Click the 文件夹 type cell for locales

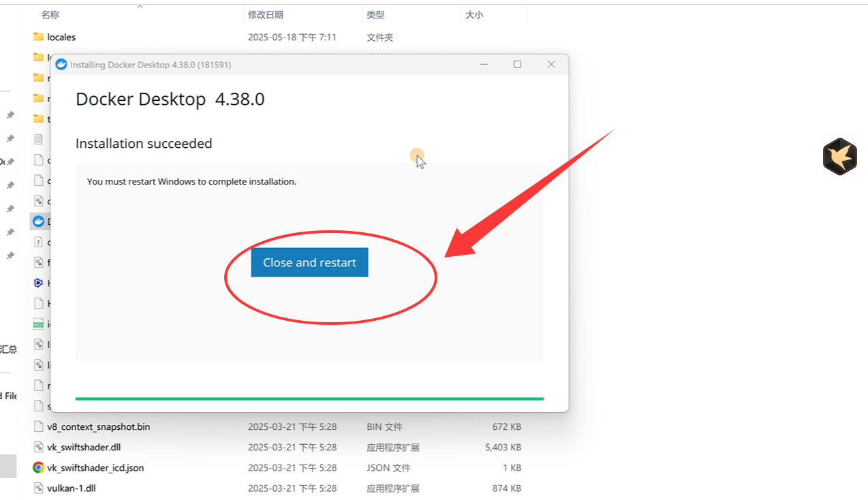380,37
